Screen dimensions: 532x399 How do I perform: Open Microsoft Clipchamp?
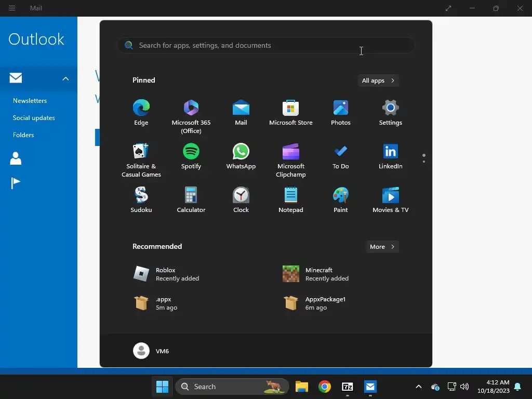click(x=291, y=160)
